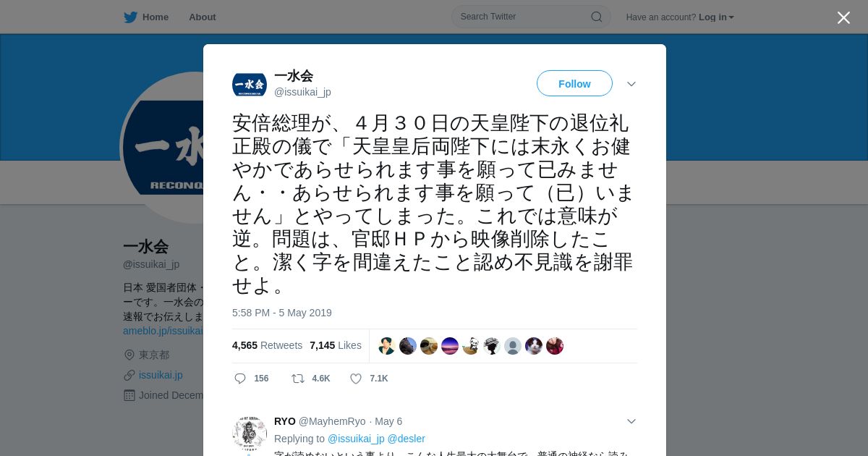Open the Log in dropdown
868x456 pixels.
point(716,17)
